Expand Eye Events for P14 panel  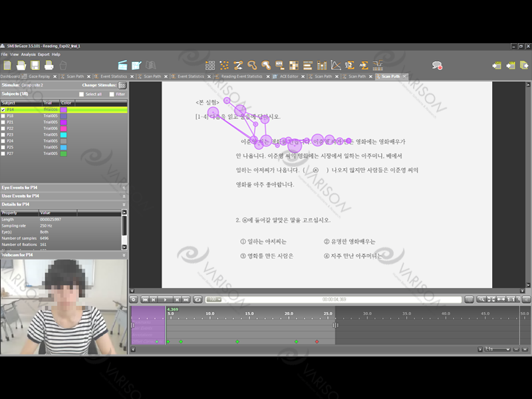coord(124,188)
